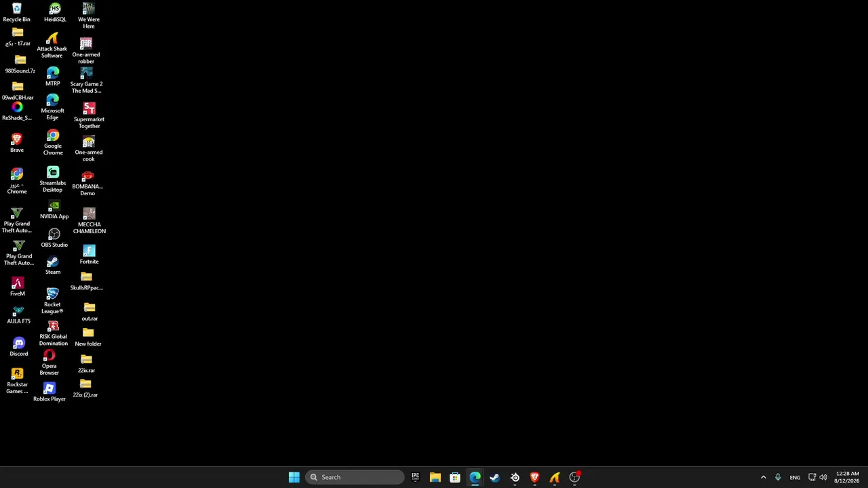Open Epic Games Launcher from the taskbar
Viewport: 868px width, 488px height.
click(415, 477)
